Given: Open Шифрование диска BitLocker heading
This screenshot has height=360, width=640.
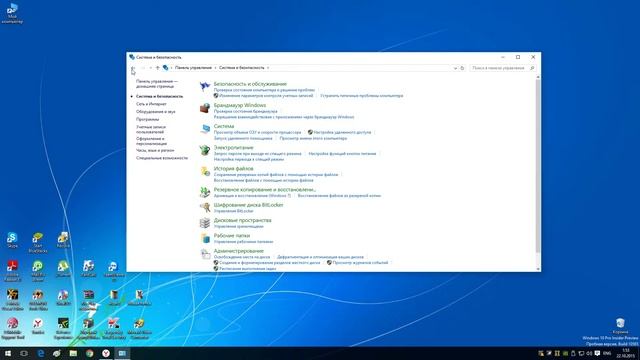Looking at the screenshot, I should click(248, 204).
